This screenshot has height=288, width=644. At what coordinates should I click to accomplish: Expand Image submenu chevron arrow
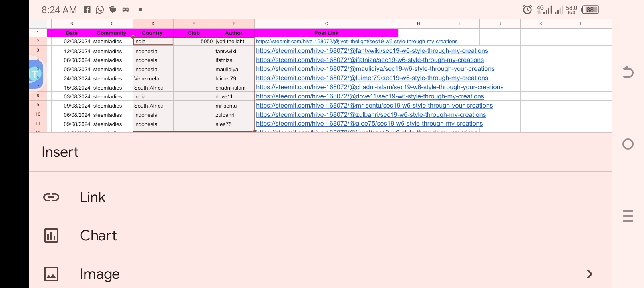[x=590, y=274]
